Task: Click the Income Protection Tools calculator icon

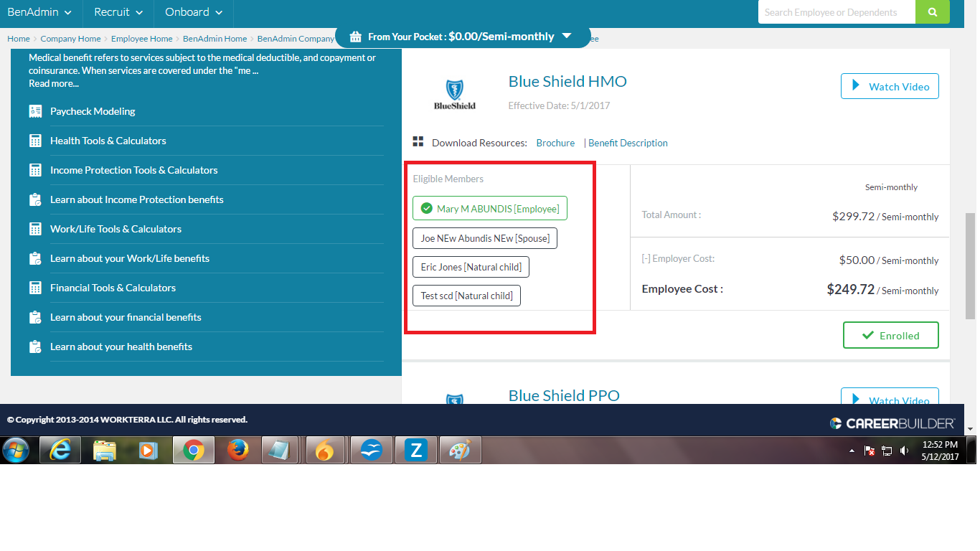Action: click(35, 170)
